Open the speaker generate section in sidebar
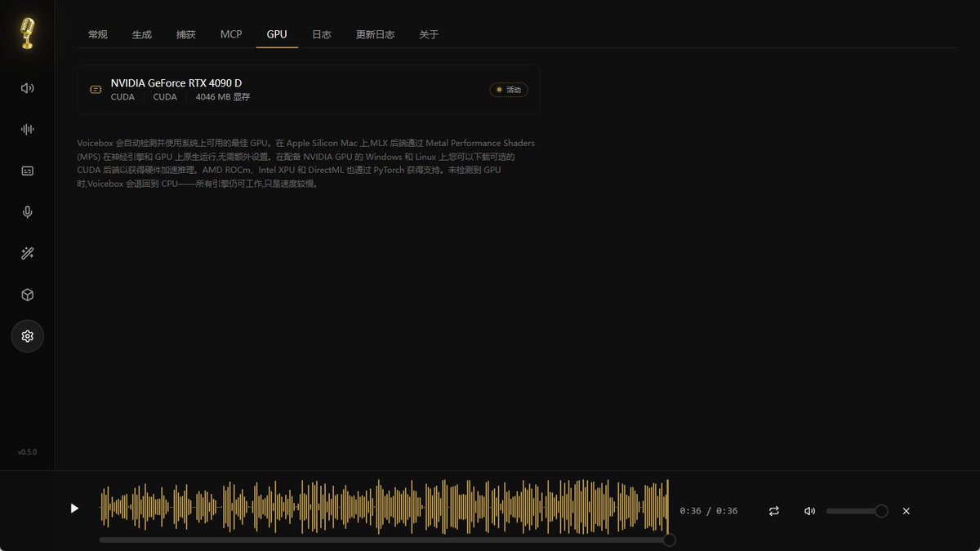980x551 pixels. [28, 88]
